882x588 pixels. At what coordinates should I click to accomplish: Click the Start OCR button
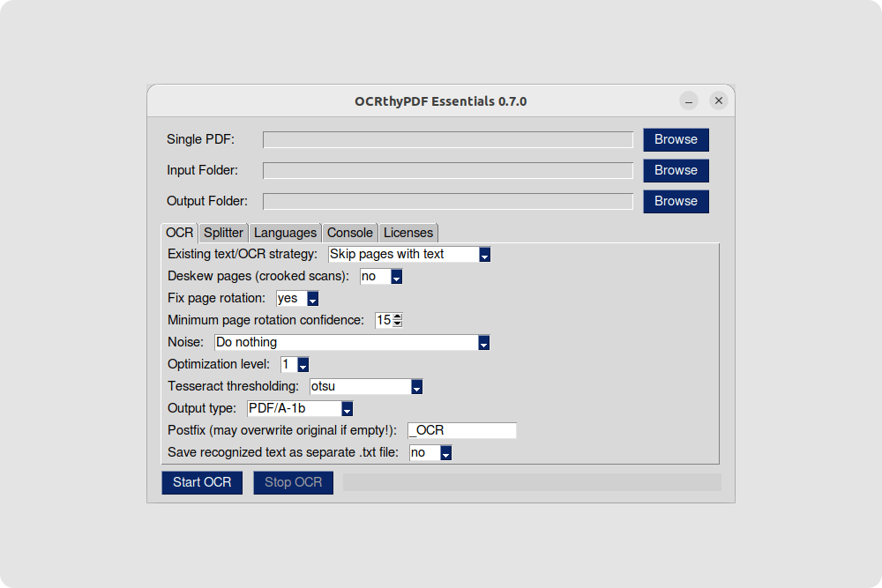[201, 482]
